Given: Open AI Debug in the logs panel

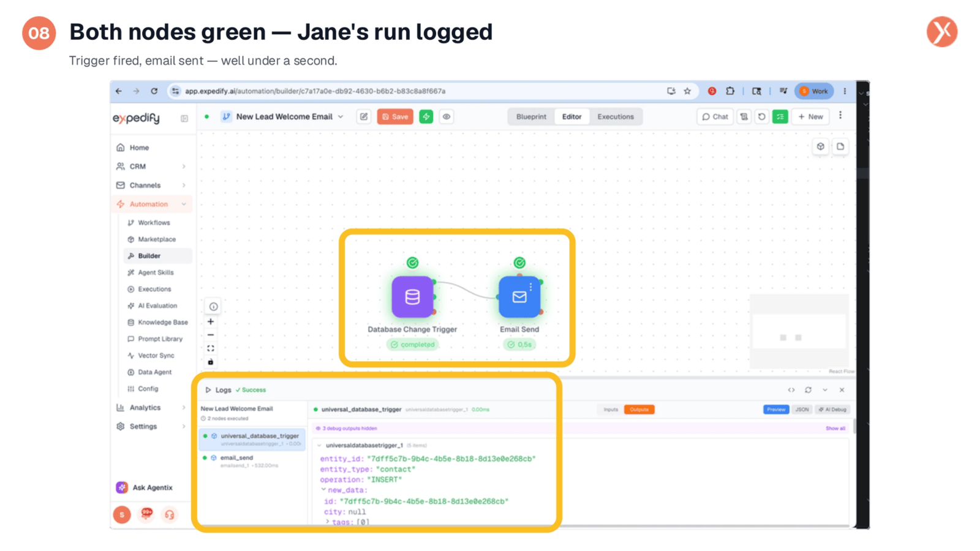Looking at the screenshot, I should tap(832, 410).
